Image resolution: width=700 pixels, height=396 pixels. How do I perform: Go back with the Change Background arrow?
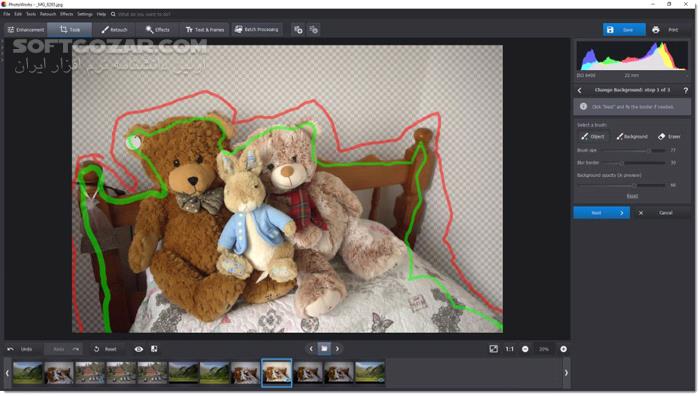pyautogui.click(x=579, y=91)
